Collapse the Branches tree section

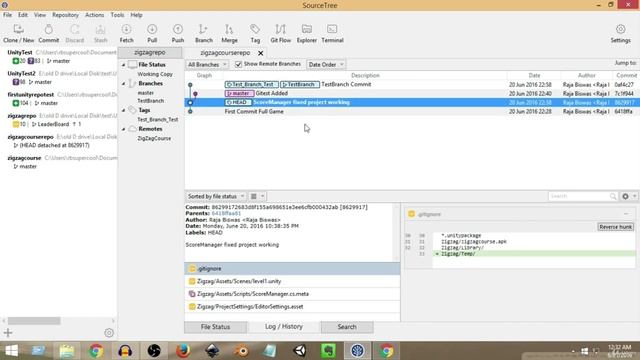(x=123, y=83)
